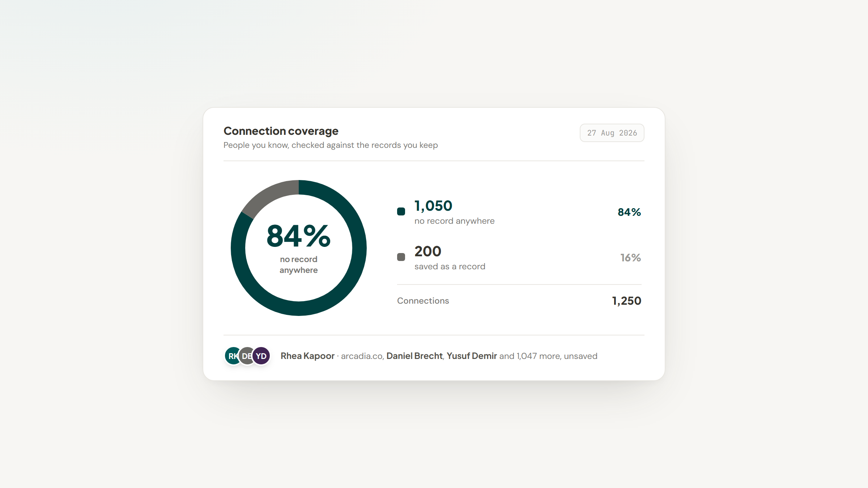The height and width of the screenshot is (488, 868).
Task: Click the 84% center label in donut
Action: coord(299,236)
